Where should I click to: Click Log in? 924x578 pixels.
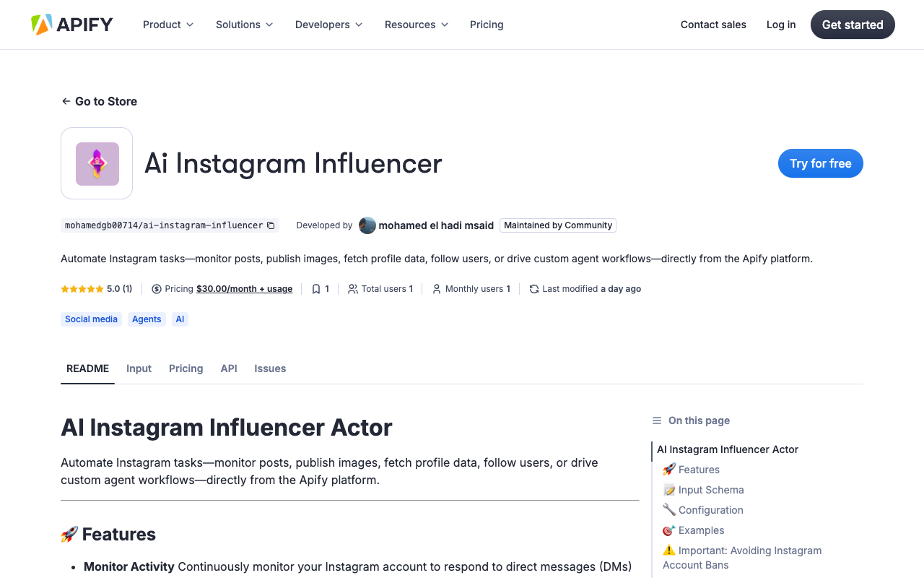[x=781, y=25]
